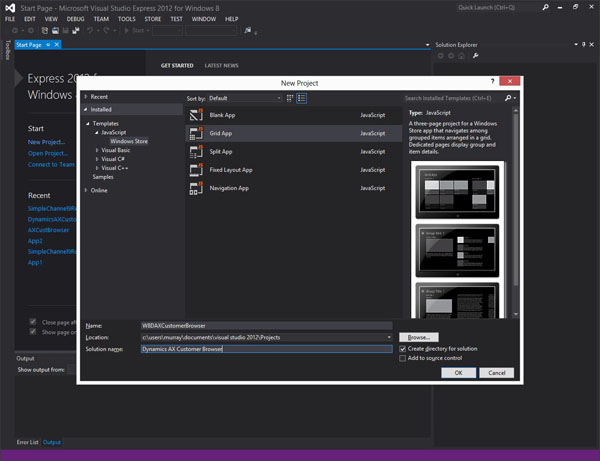Collapse the Installed section
The height and width of the screenshot is (461, 600).
(86, 109)
